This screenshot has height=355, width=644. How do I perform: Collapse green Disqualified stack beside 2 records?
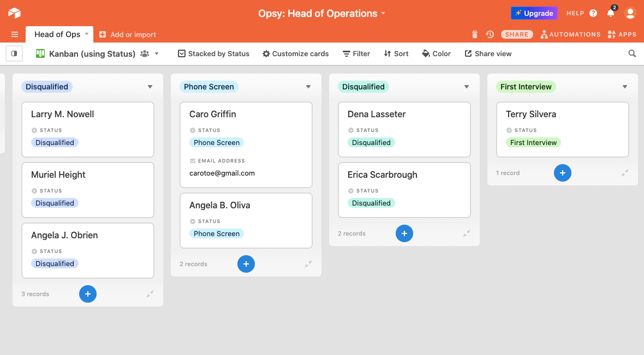click(467, 233)
